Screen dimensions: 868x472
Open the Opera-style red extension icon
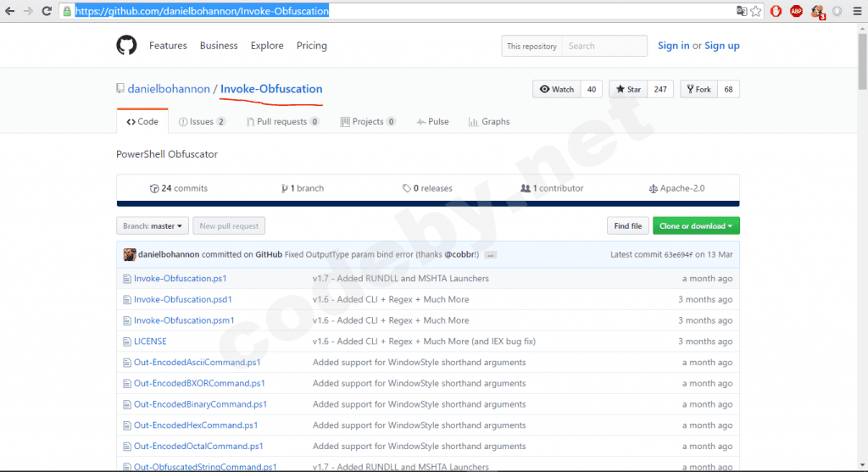click(x=776, y=11)
